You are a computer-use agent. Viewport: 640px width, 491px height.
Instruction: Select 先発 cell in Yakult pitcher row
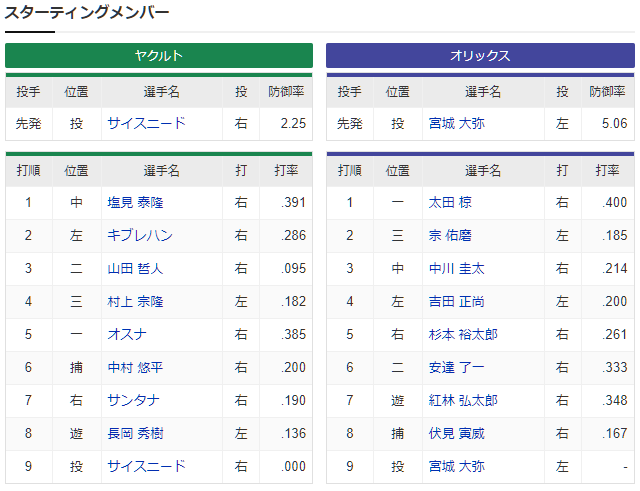(28, 123)
